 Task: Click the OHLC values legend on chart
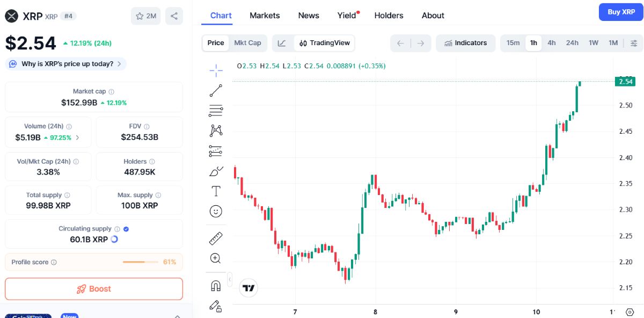coord(311,66)
